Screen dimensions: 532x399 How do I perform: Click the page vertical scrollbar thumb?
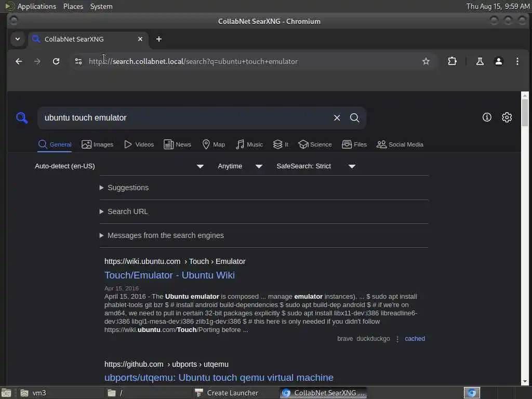click(x=525, y=113)
